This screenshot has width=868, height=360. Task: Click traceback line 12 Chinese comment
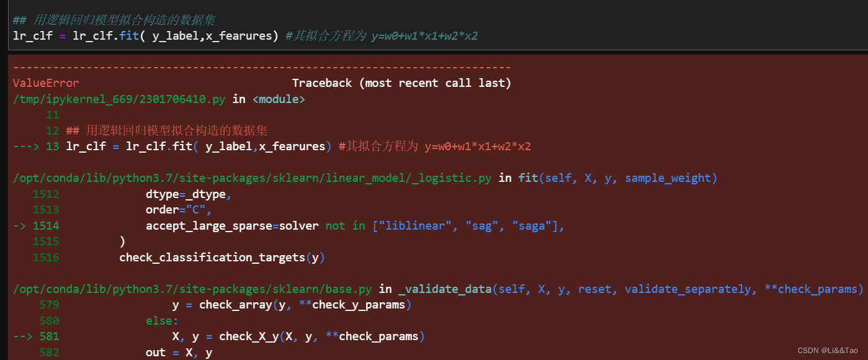click(x=167, y=131)
